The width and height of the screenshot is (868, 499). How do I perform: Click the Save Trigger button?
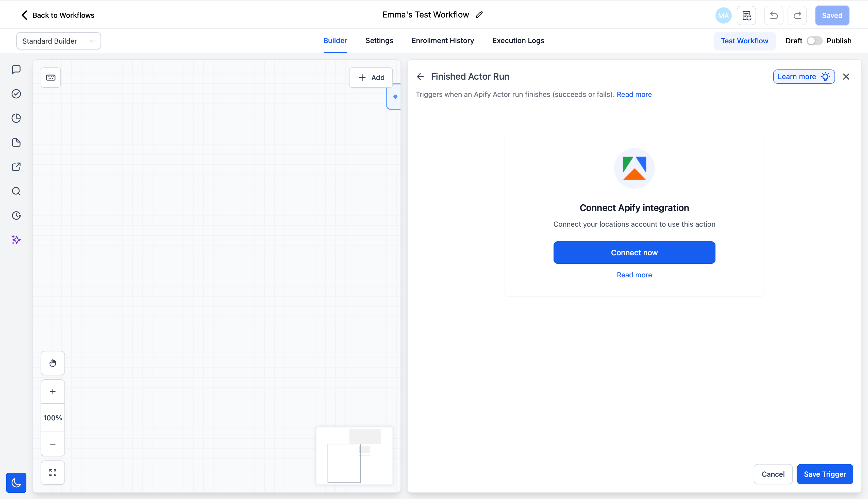pos(825,474)
